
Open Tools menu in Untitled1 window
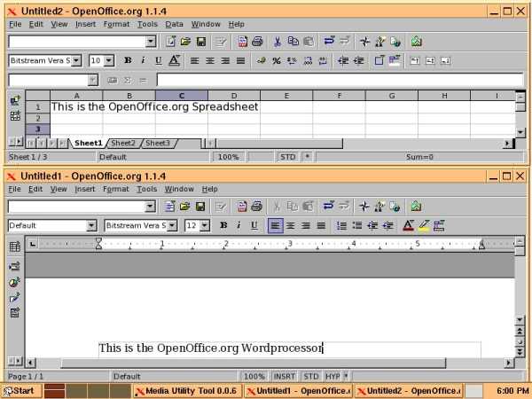point(146,189)
